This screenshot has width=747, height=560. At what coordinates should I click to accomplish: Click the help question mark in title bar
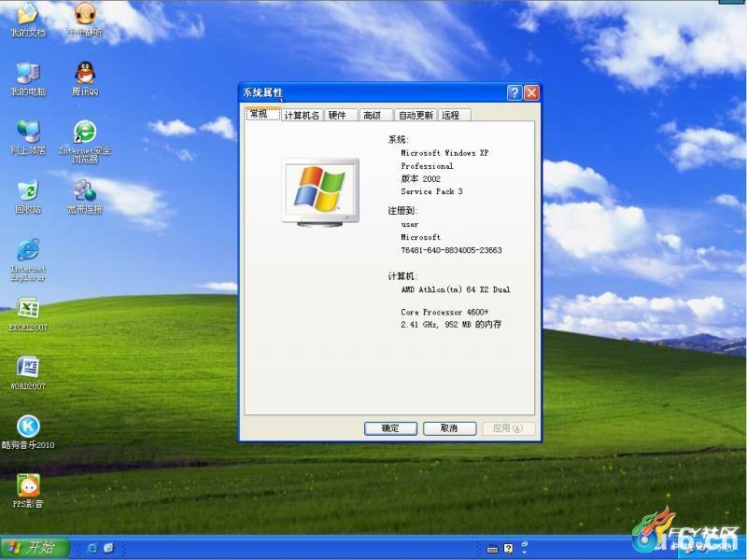point(514,92)
